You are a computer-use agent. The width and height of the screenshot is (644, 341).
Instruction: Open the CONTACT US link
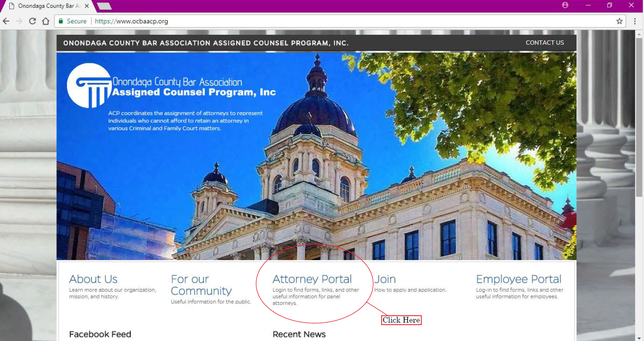click(545, 43)
